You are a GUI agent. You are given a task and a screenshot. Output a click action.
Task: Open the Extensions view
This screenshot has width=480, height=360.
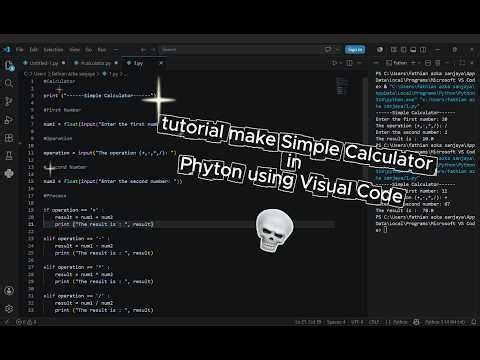tap(9, 138)
